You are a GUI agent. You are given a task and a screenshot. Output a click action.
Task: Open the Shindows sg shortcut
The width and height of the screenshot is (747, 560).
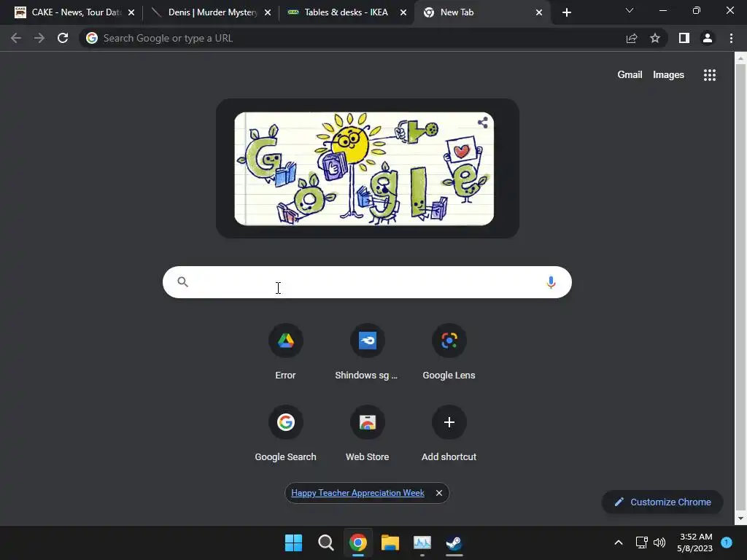(367, 352)
